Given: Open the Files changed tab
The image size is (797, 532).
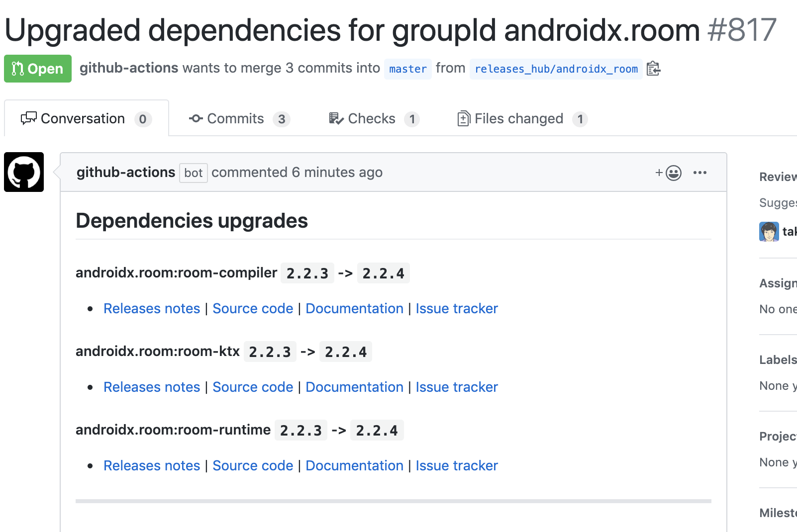Looking at the screenshot, I should click(x=522, y=119).
